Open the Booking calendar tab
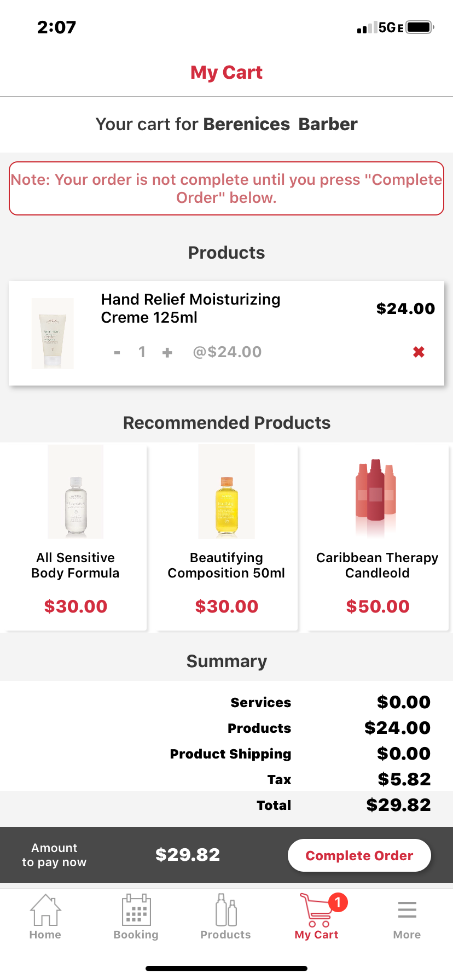This screenshot has width=453, height=980. click(136, 911)
